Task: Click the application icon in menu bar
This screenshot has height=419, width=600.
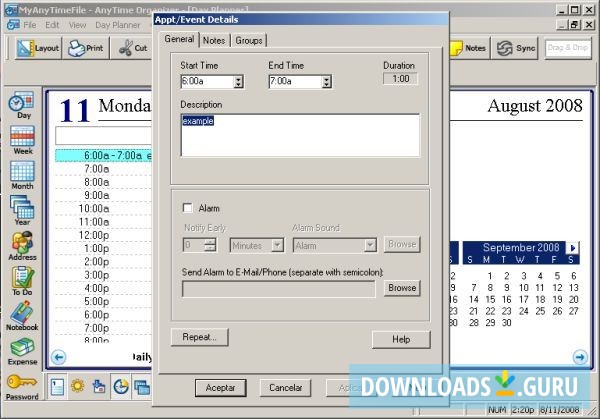Action: (13, 25)
